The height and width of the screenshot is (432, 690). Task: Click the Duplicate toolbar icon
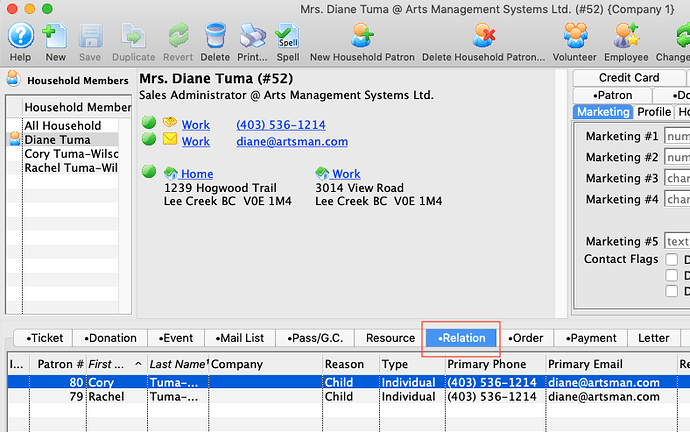pos(133,36)
